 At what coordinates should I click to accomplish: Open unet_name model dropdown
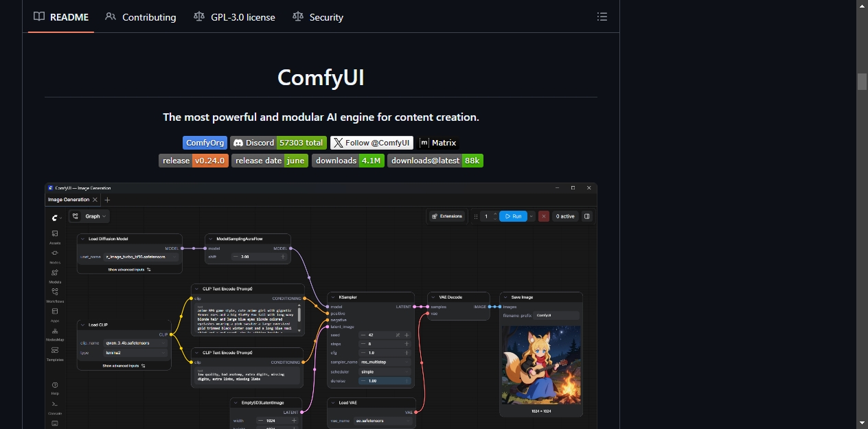point(141,257)
